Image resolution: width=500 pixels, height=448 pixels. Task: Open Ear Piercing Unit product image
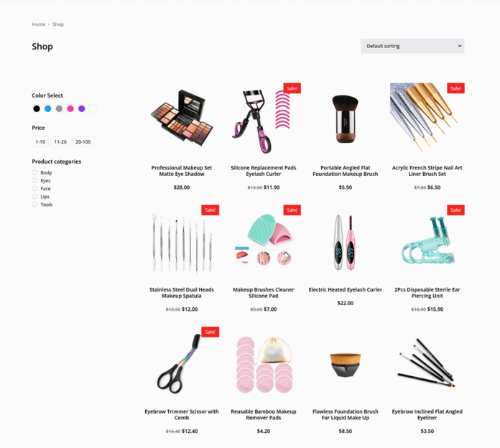point(427,241)
